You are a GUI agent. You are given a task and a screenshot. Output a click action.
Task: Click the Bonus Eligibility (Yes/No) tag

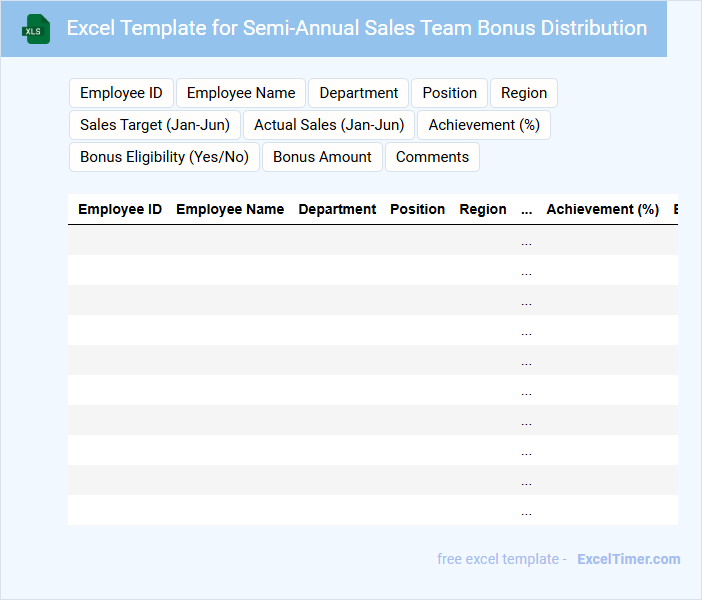pos(164,157)
